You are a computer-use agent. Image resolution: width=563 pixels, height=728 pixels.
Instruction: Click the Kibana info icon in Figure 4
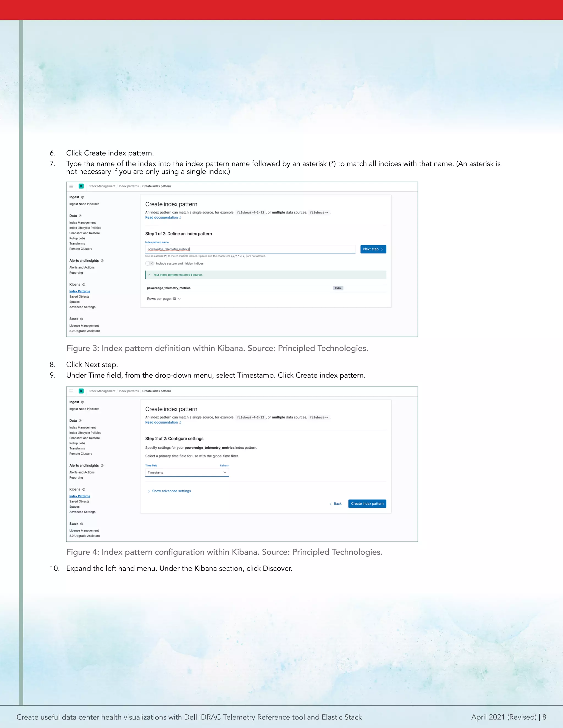(84, 489)
